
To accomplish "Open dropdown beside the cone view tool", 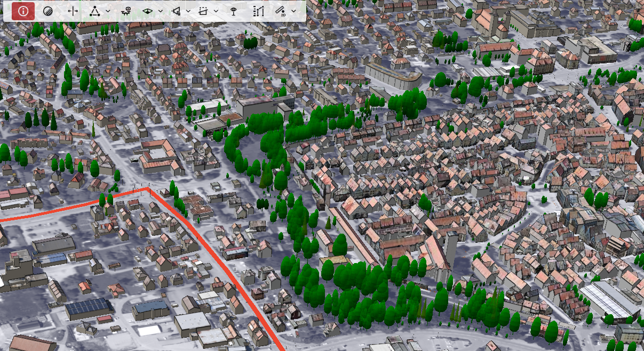I will click(188, 11).
